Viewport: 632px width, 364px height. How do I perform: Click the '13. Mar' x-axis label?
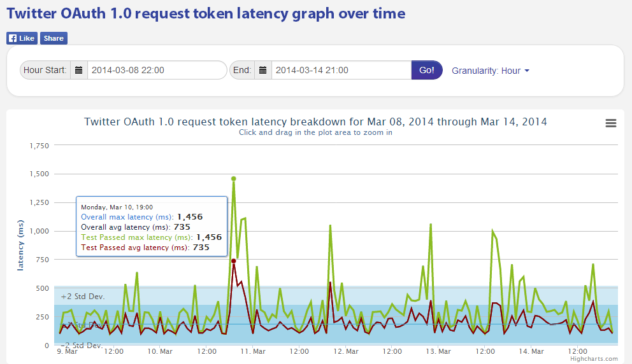[438, 351]
